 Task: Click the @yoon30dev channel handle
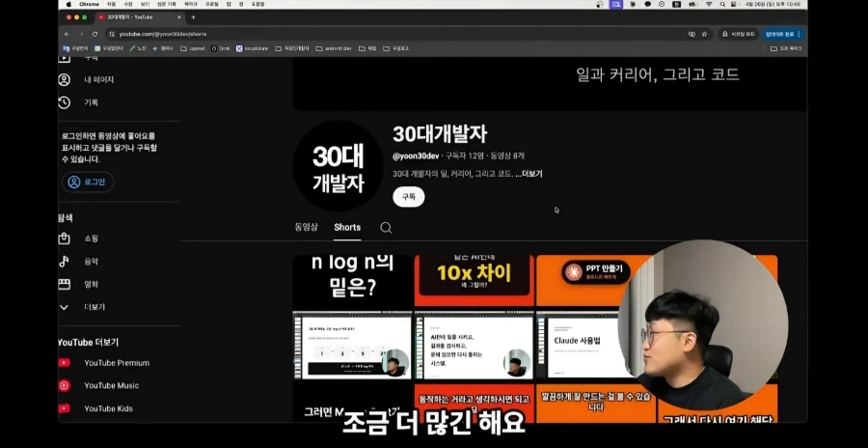(416, 155)
